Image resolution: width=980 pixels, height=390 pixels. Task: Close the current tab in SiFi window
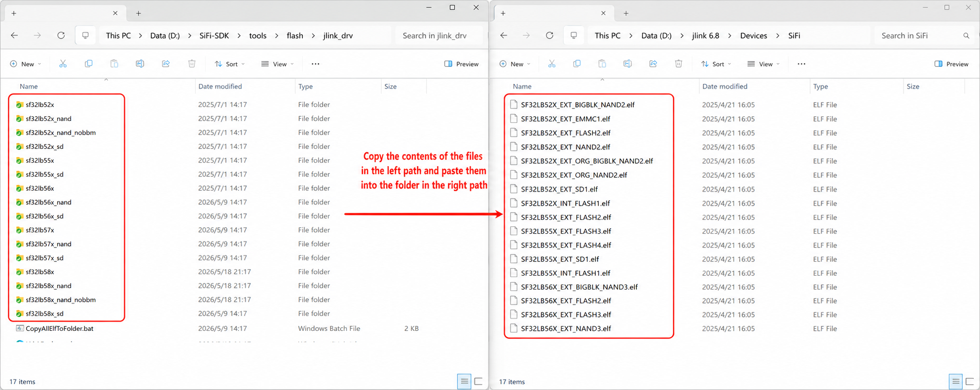[603, 13]
